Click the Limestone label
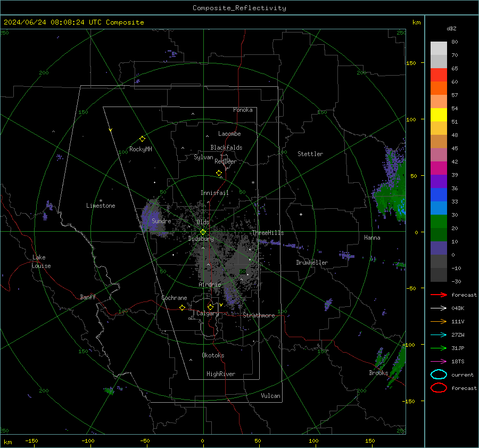Image resolution: width=479 pixels, height=448 pixels. (x=101, y=206)
